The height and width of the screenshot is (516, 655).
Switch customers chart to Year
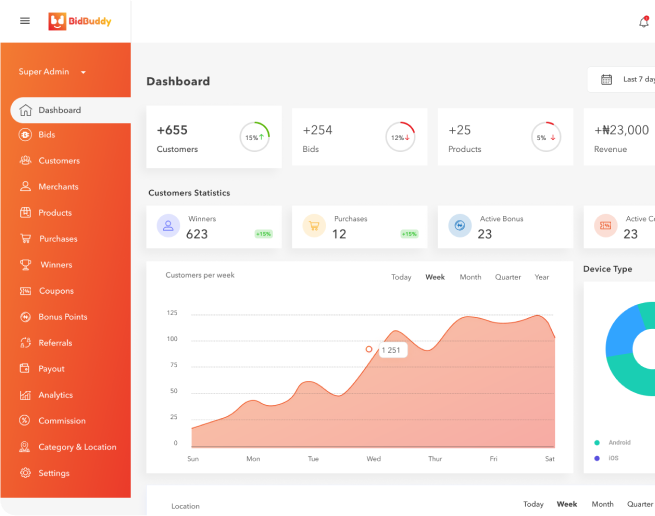point(542,277)
